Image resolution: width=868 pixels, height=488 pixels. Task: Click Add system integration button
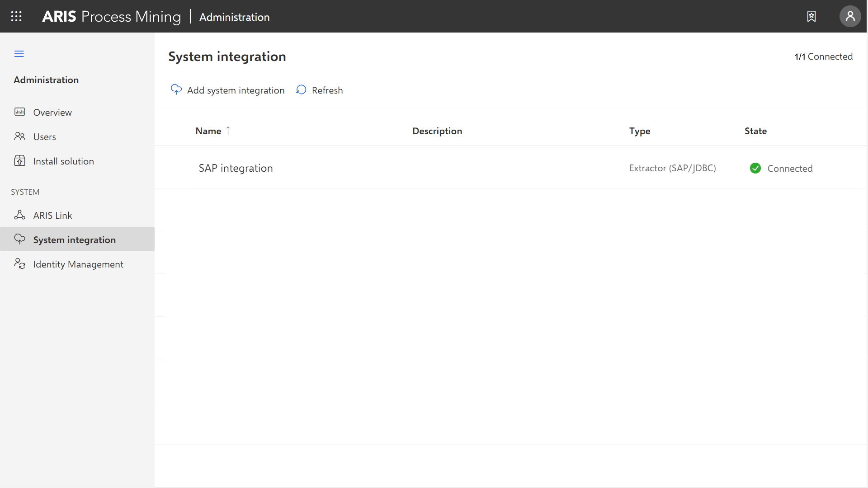[227, 90]
